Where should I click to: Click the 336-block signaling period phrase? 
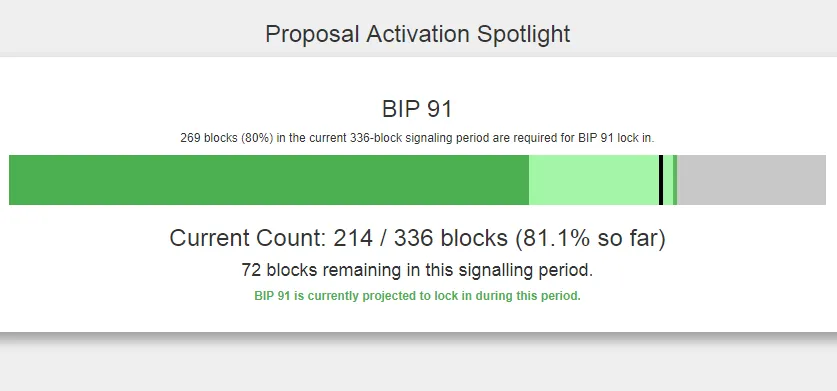click(420, 138)
